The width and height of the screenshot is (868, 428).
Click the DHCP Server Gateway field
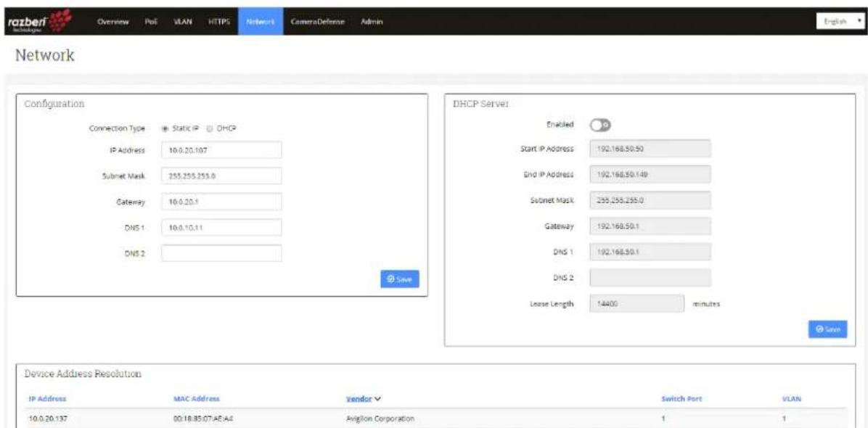(x=650, y=226)
